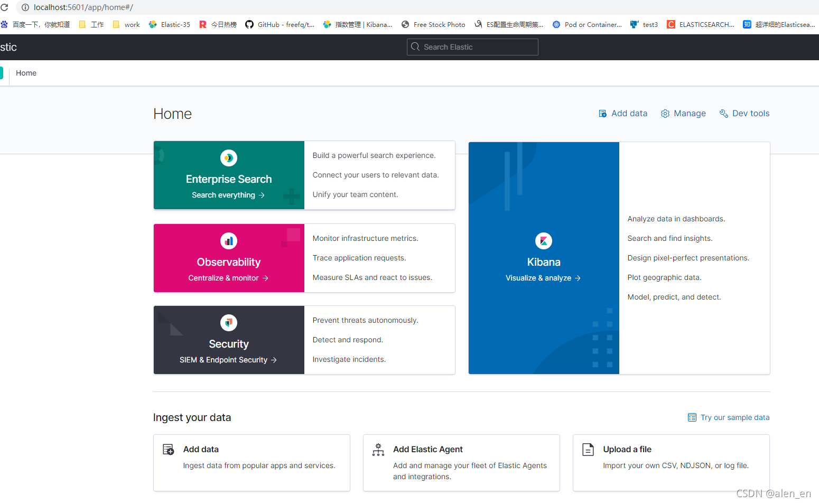Click 'Analyze data in dashboards.' text
The image size is (819, 504).
676,219
